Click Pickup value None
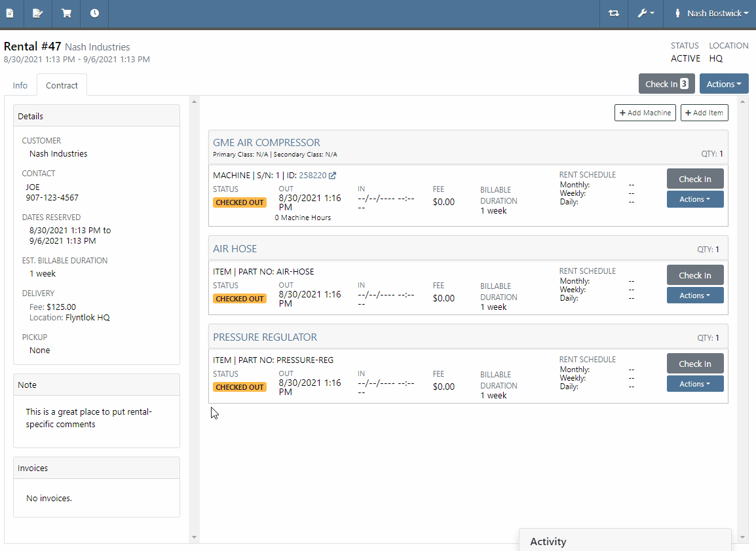The width and height of the screenshot is (756, 551). click(x=39, y=351)
